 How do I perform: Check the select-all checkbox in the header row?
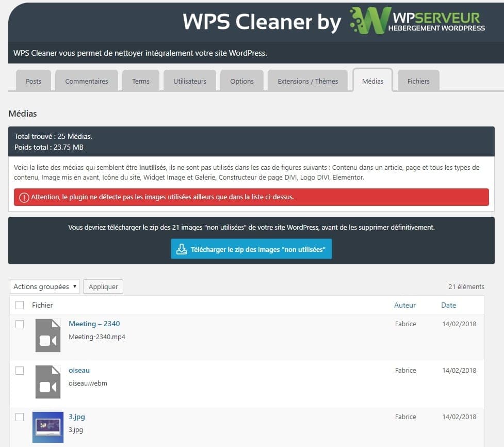pos(20,305)
